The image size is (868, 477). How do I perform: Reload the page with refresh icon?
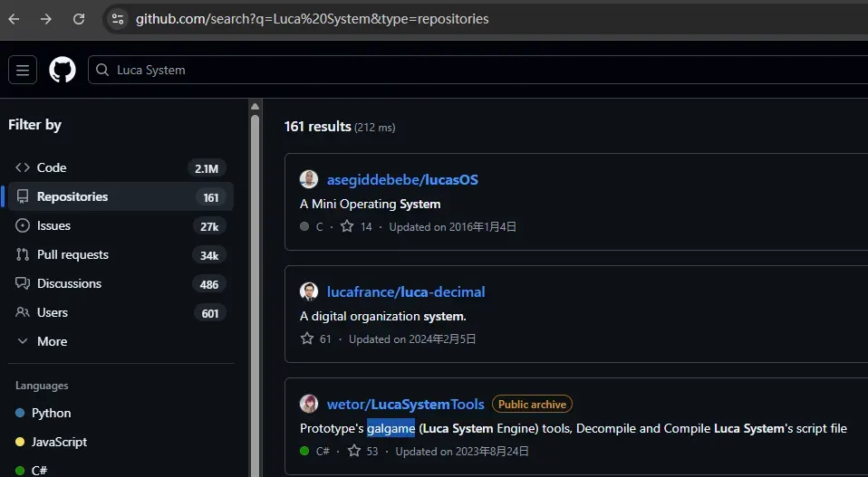point(79,19)
